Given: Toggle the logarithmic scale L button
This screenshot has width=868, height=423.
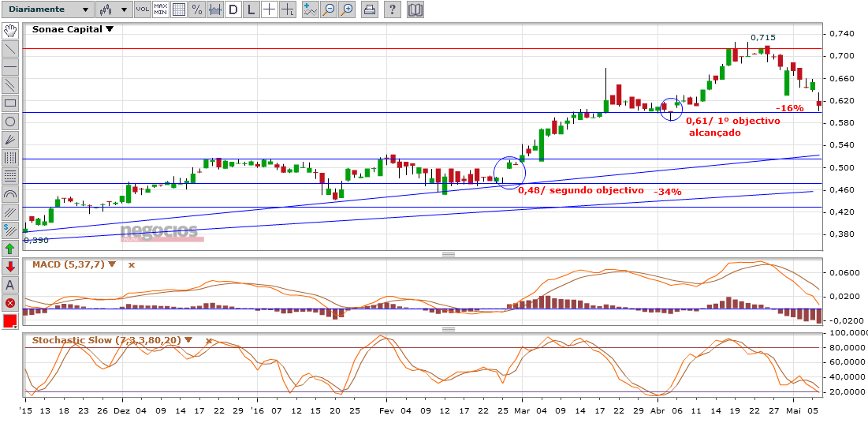Looking at the screenshot, I should [x=251, y=10].
